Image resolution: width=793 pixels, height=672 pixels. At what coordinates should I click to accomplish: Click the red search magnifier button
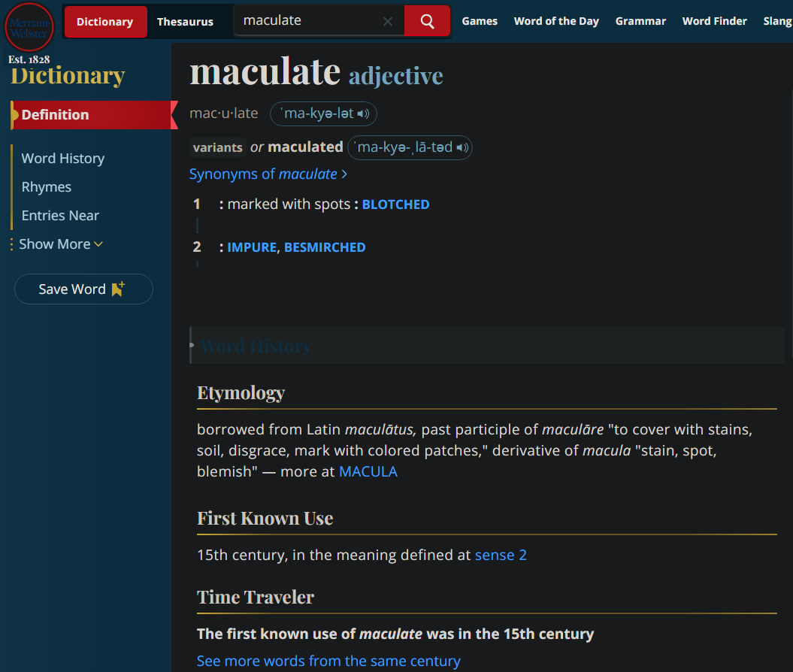click(428, 21)
